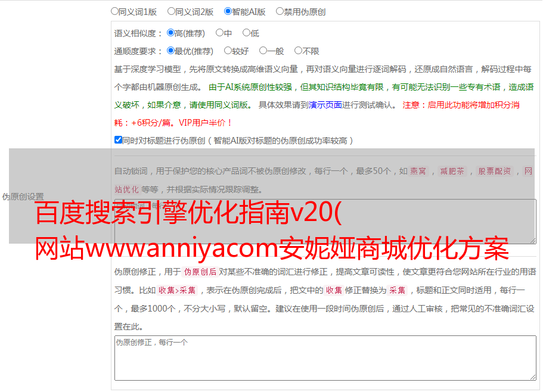
Task: Set 通顺度要求 to 不限
Action: point(298,51)
